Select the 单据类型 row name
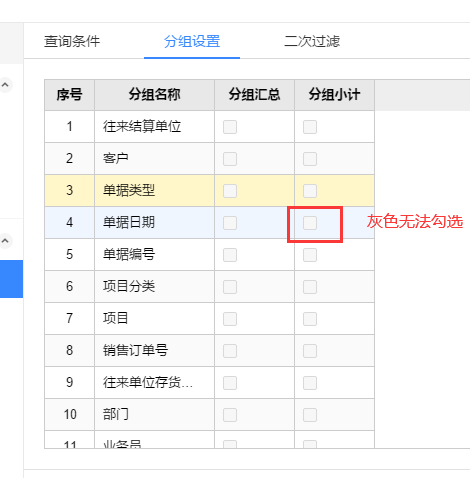470x478 pixels. [x=129, y=190]
